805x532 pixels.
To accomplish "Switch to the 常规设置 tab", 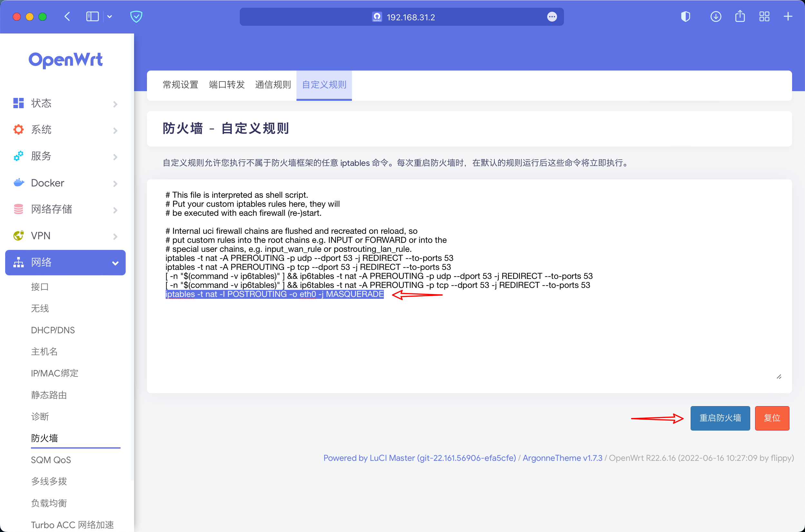I will click(180, 84).
